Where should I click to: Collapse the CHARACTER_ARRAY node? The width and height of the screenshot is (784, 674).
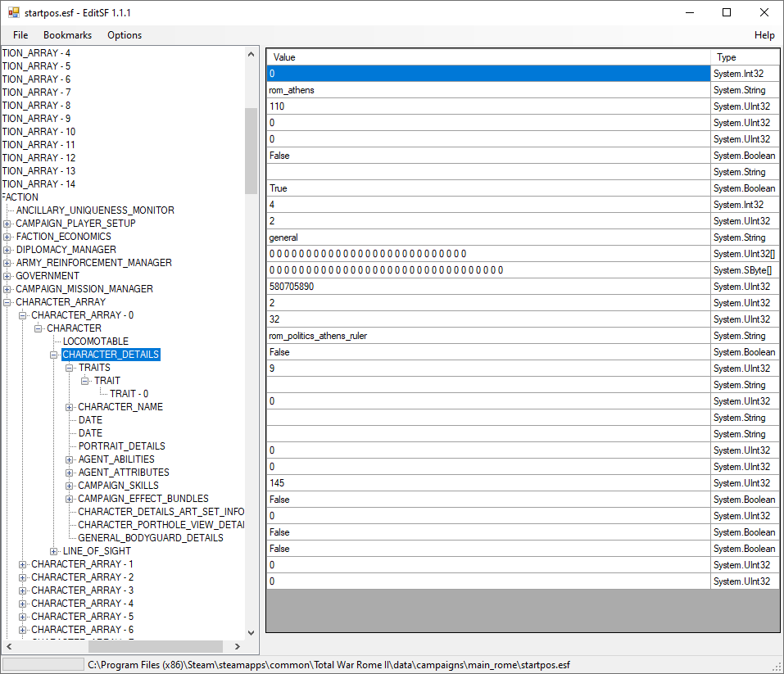7,302
